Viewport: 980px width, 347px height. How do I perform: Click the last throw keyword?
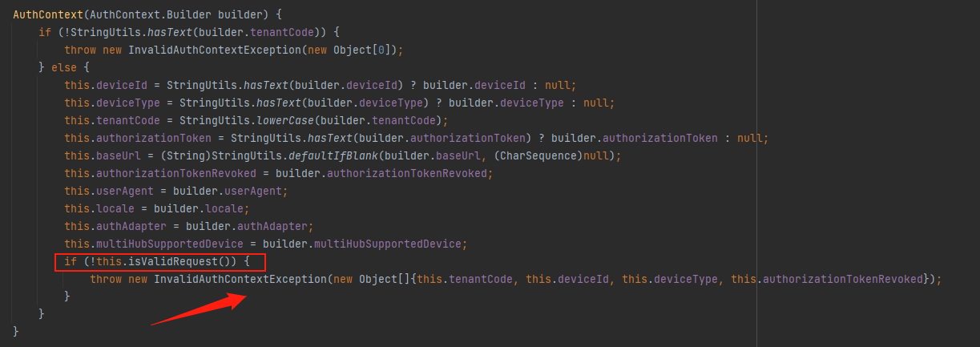point(106,279)
